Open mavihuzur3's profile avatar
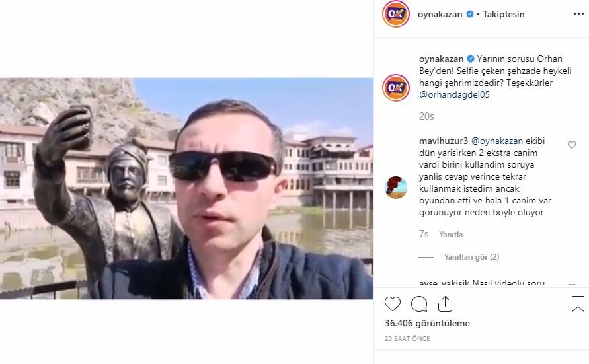The width and height of the screenshot is (589, 364). click(x=396, y=187)
